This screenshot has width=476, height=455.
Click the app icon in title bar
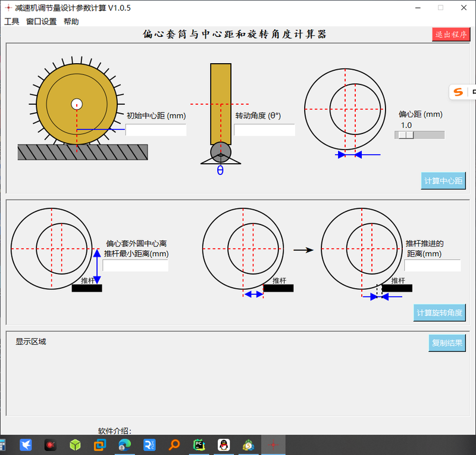(x=8, y=8)
